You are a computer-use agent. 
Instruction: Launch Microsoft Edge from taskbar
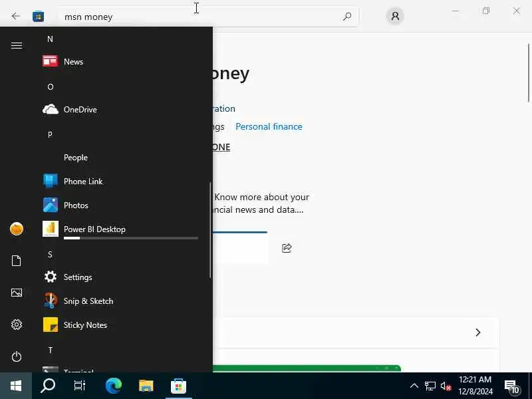(x=114, y=386)
